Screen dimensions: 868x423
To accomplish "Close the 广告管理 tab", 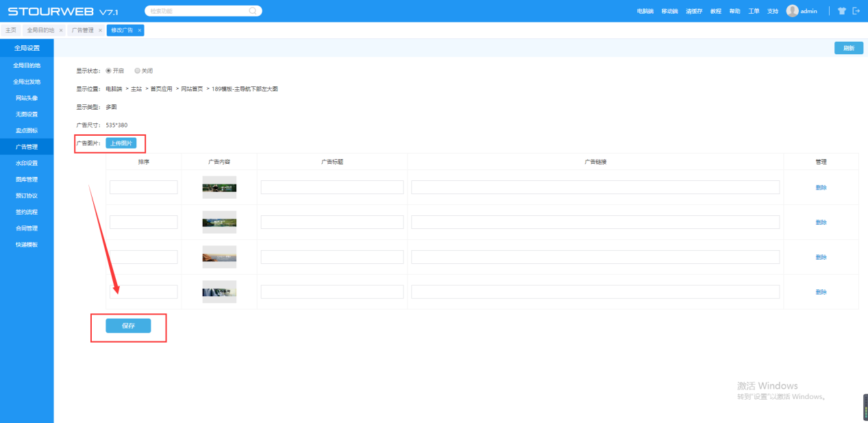I will (100, 30).
